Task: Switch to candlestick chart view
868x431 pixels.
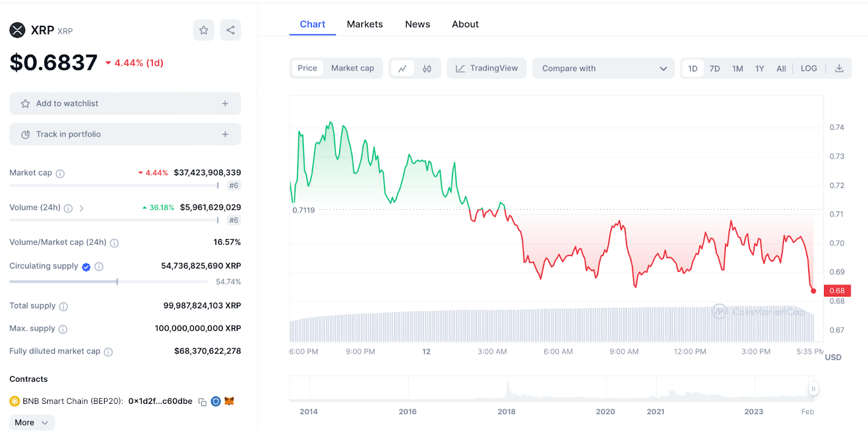Action: tap(427, 68)
